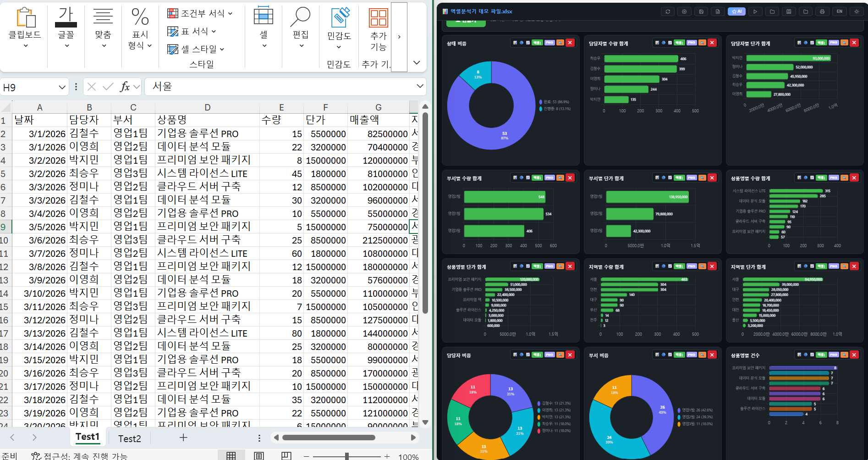The height and width of the screenshot is (460, 868).
Task: Click the print icon in analyzer toolbar
Action: [822, 11]
